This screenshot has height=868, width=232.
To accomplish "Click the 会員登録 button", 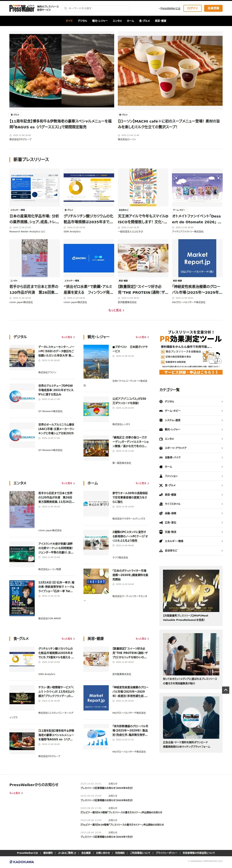I will tap(213, 8).
